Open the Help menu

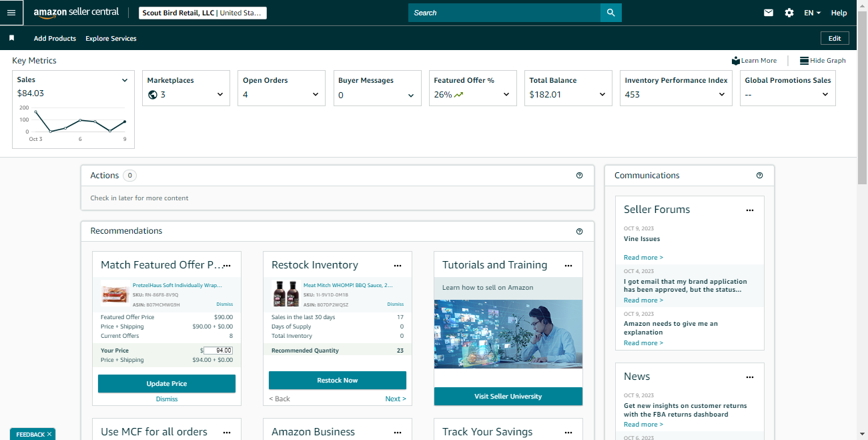pyautogui.click(x=839, y=13)
